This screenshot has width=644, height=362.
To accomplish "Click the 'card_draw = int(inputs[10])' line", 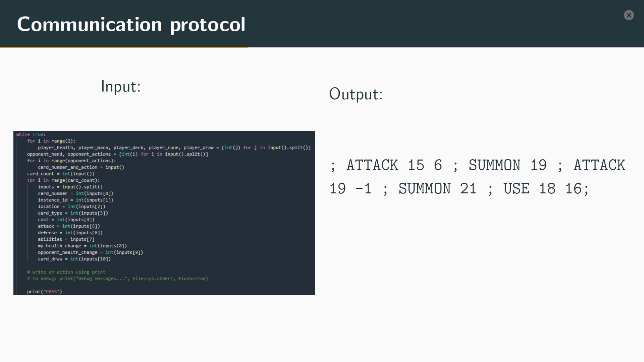I will click(74, 259).
